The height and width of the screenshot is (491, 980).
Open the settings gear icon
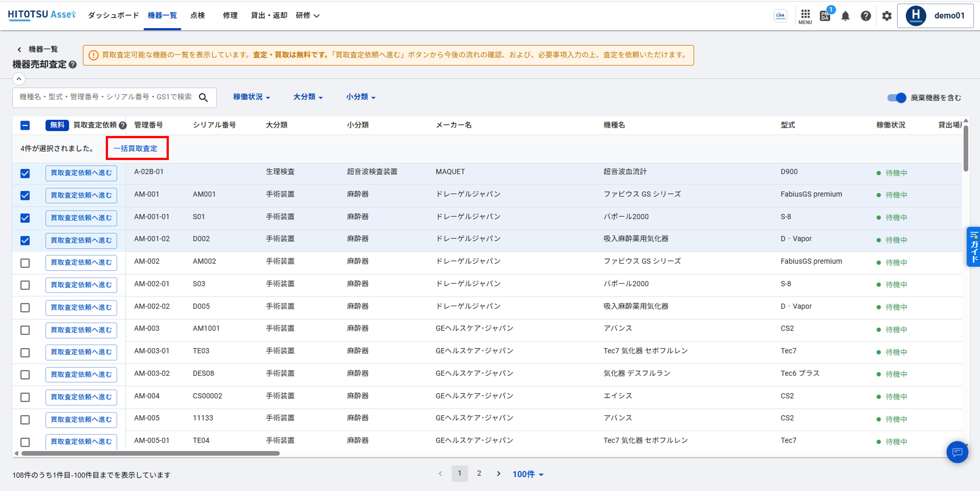[887, 16]
